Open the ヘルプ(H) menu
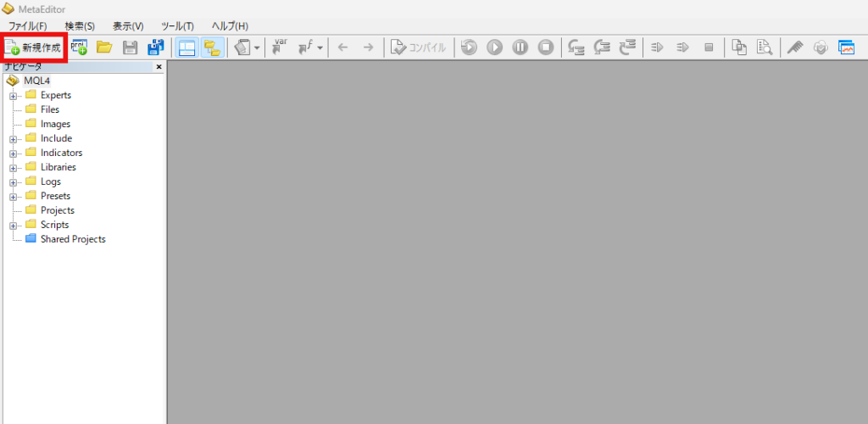868x424 pixels. [x=230, y=26]
